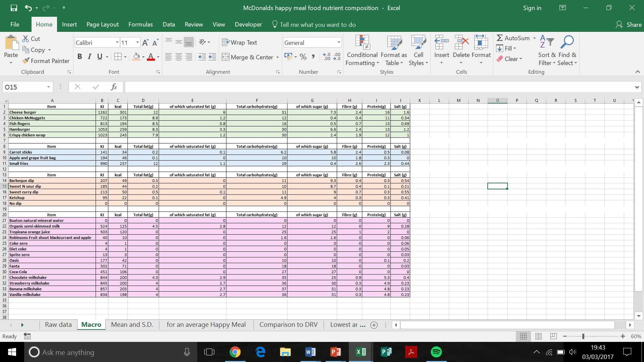Click the AutoSum sigma icon
Screen dimensions: 644x362
click(500, 38)
